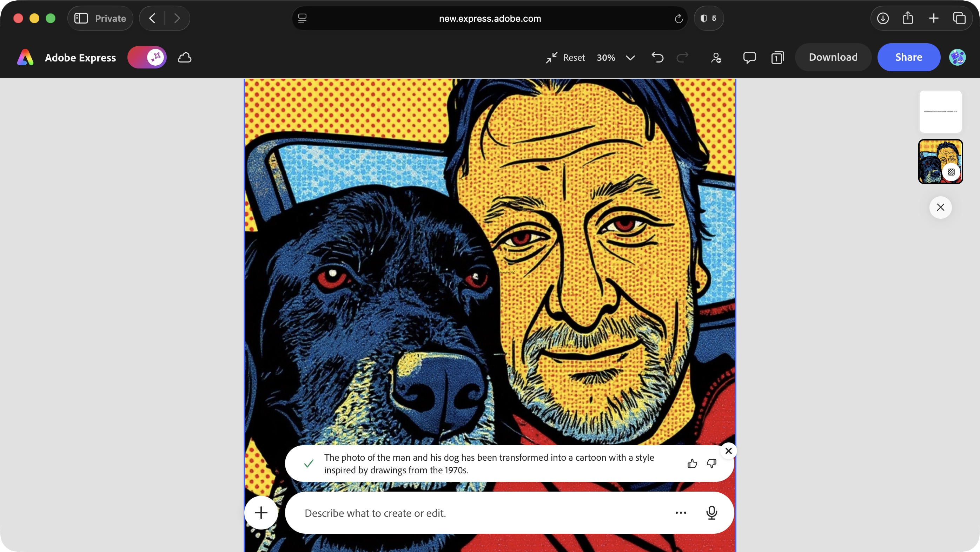Show the tab overview
The height and width of the screenshot is (552, 980).
click(x=959, y=18)
